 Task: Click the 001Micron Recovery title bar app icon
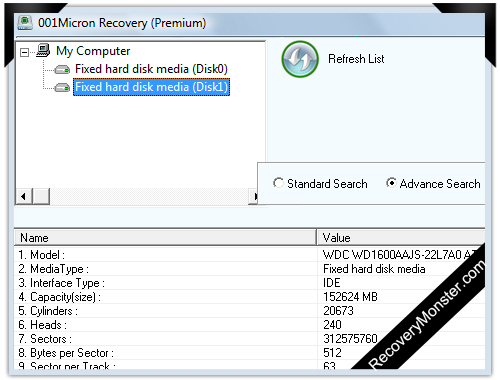click(x=25, y=23)
